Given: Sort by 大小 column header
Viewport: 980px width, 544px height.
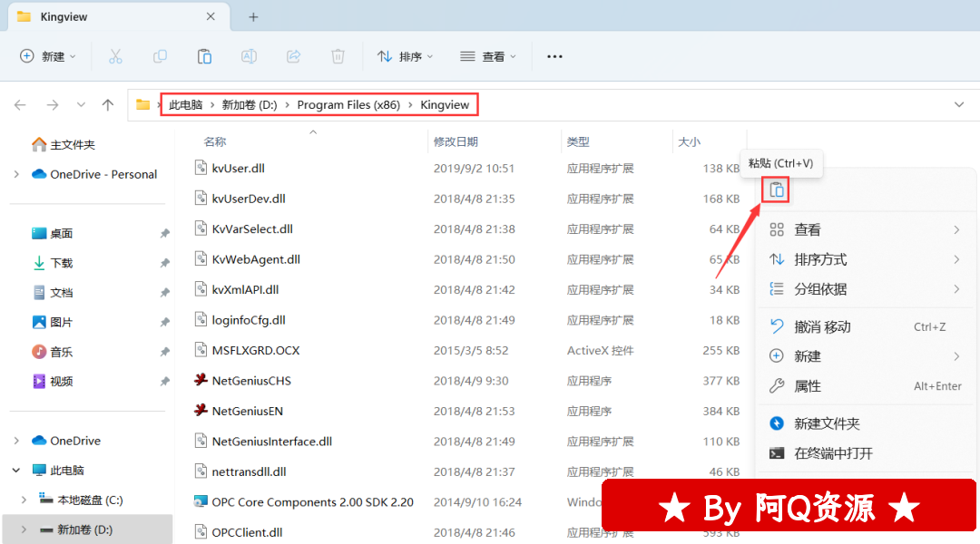Looking at the screenshot, I should coord(690,141).
